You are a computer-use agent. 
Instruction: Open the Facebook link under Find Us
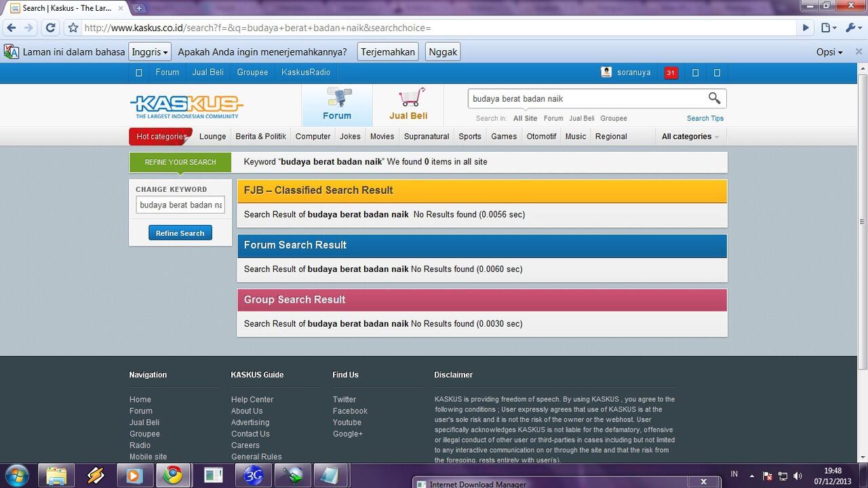350,411
